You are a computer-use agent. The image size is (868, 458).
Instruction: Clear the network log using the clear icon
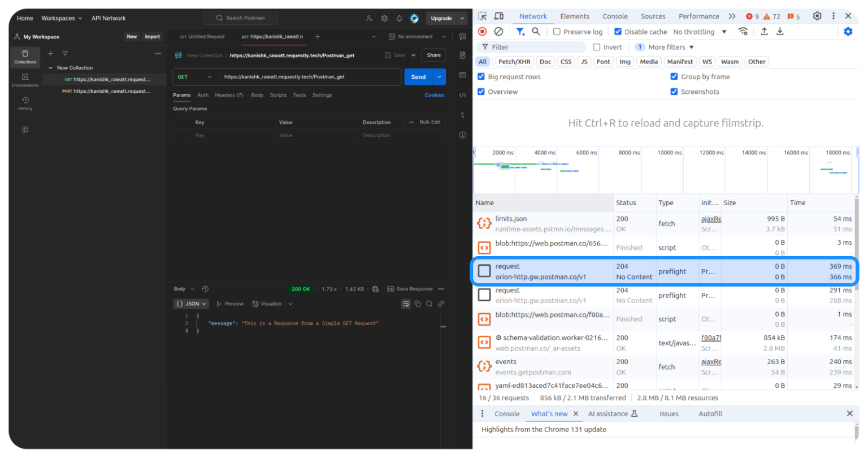[498, 31]
